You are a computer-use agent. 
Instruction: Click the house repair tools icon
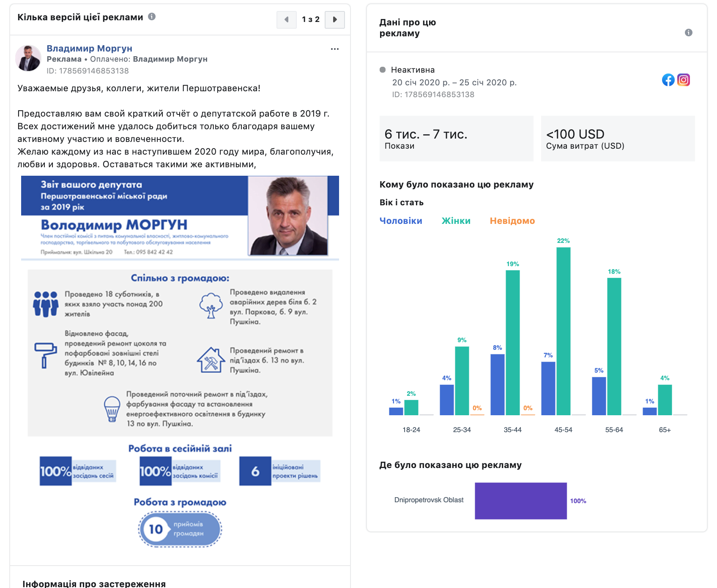point(211,360)
